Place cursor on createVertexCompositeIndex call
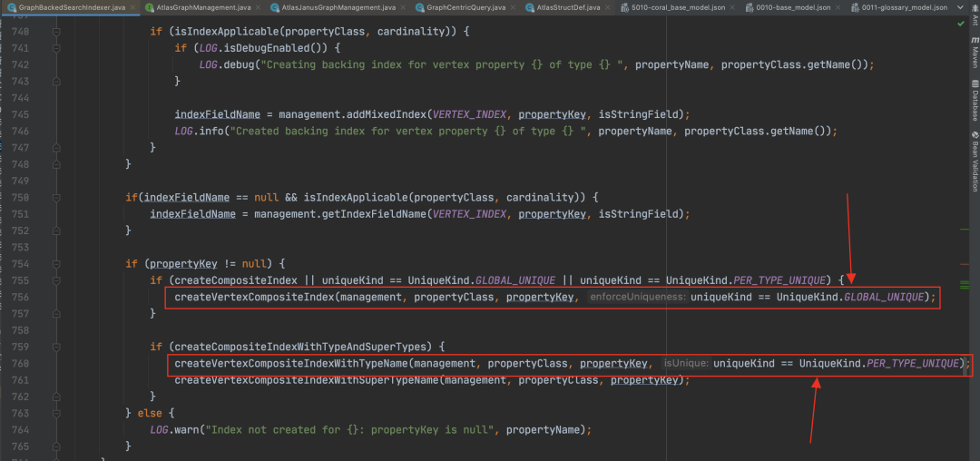Image resolution: width=980 pixels, height=461 pixels. point(255,298)
